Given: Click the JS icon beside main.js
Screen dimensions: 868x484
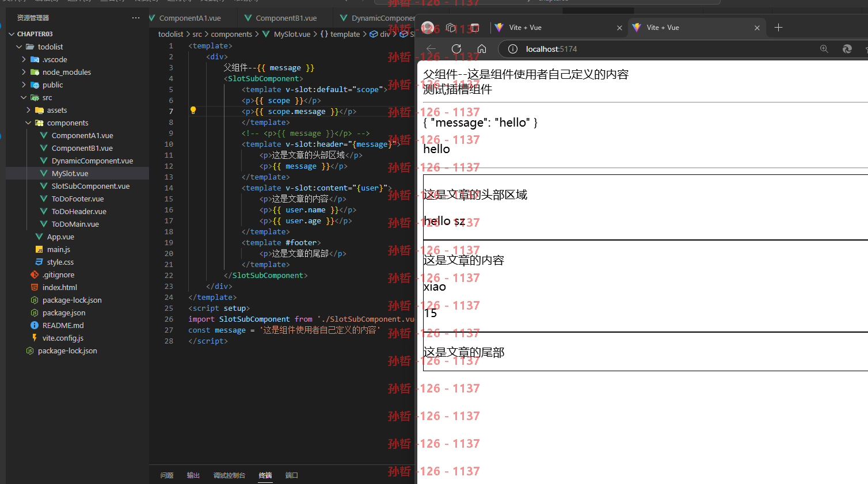Looking at the screenshot, I should (x=39, y=249).
